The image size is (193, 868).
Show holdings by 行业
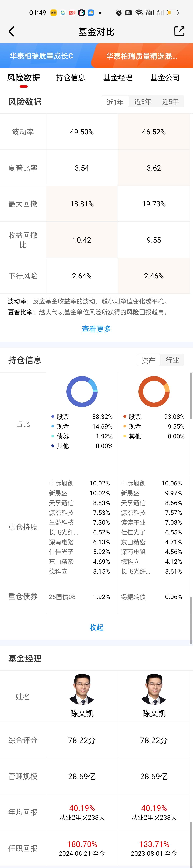172,360
